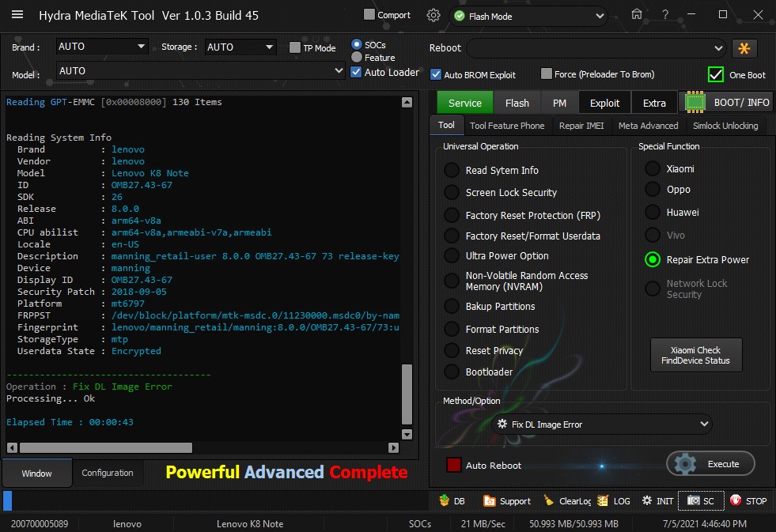Select Read Sytem Info option
The width and height of the screenshot is (776, 532).
(x=452, y=170)
